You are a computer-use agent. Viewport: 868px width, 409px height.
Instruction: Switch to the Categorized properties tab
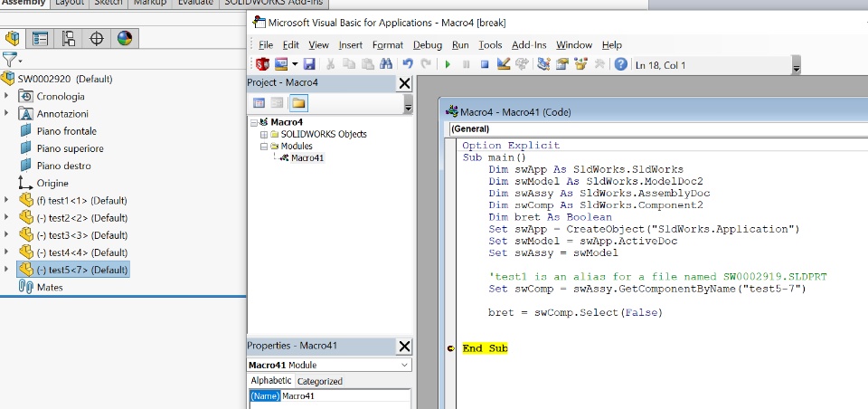point(320,381)
